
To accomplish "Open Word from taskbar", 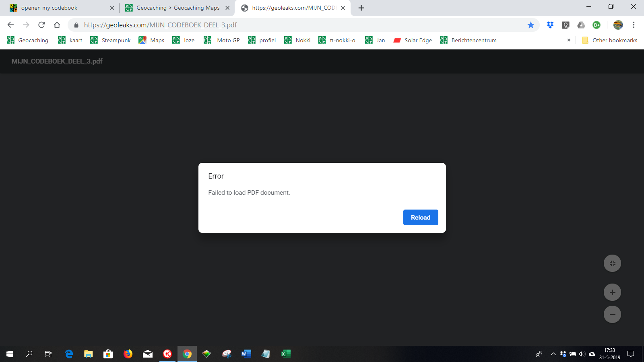I will [246, 354].
